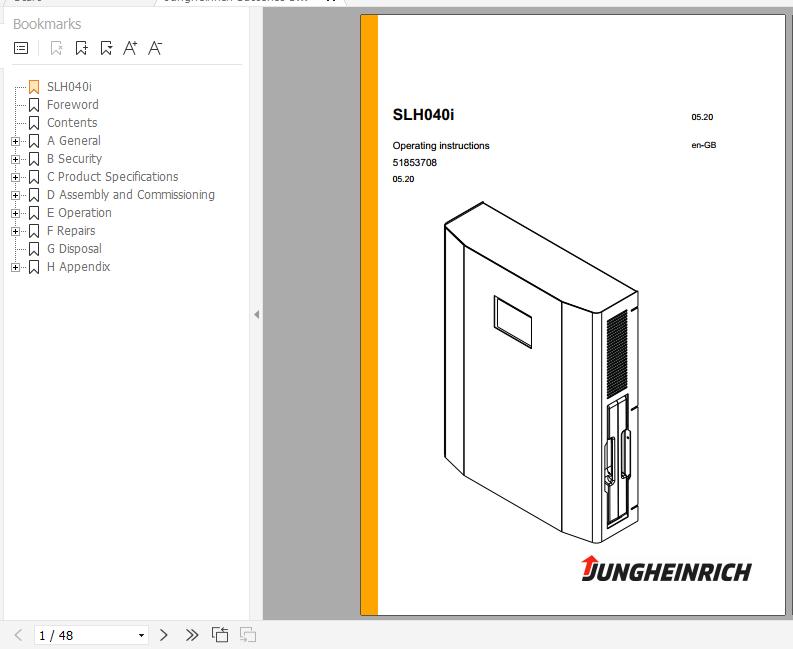Expand the E Operation tree node
This screenshot has width=793, height=649.
click(15, 213)
